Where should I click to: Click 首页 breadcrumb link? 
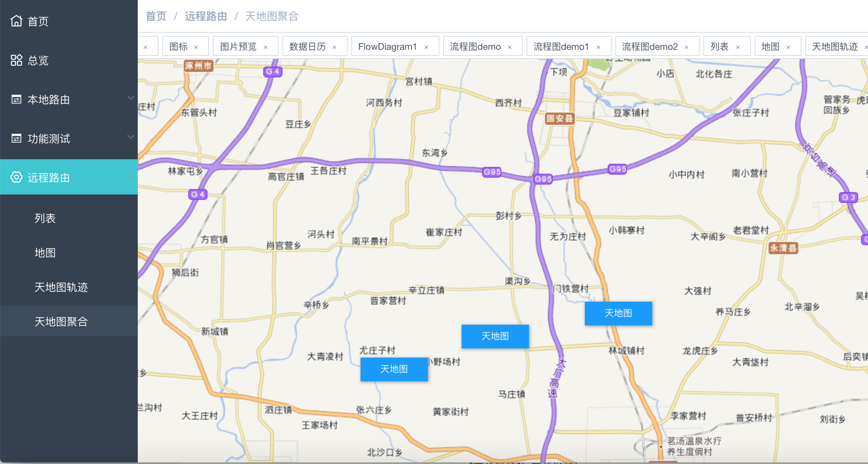coord(156,16)
